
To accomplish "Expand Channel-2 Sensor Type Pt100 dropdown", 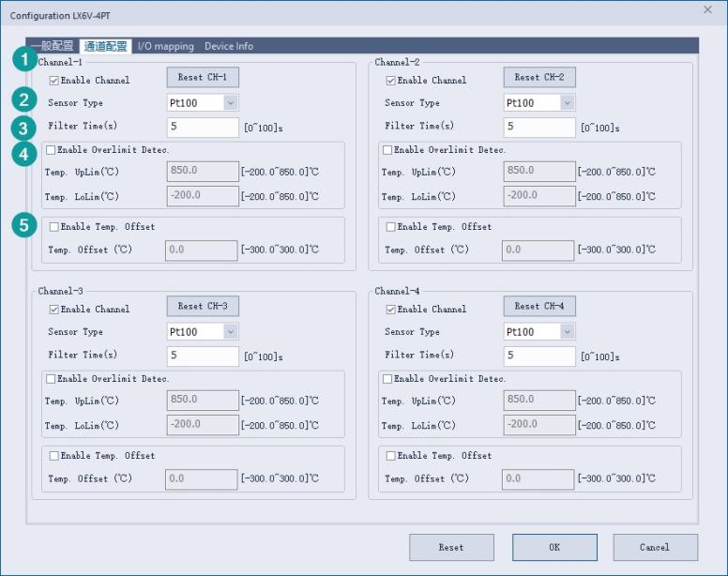I will (x=567, y=103).
